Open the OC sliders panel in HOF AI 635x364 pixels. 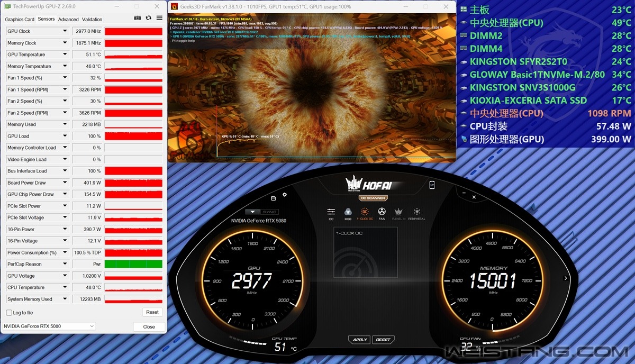[x=331, y=213]
